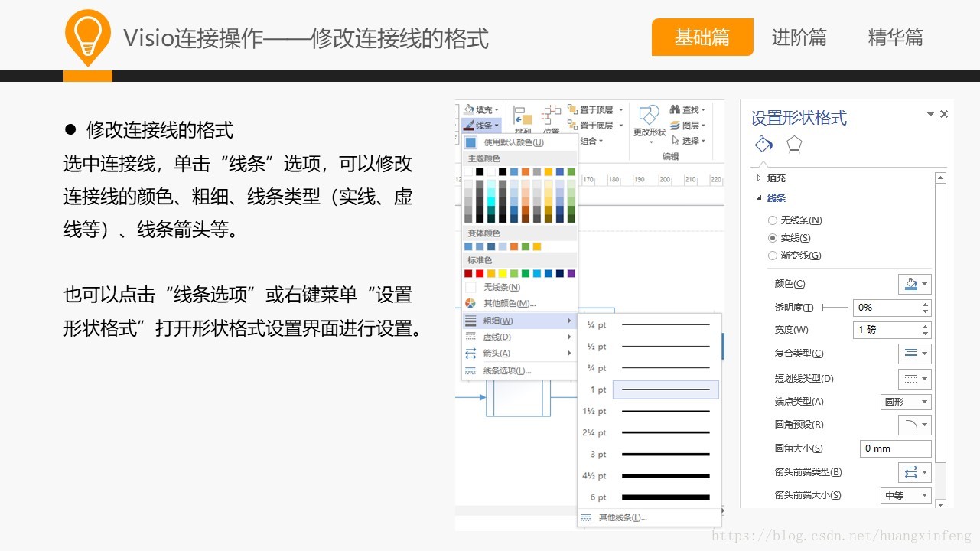Open the 圆角预设(R) rounding preset dropdown
The image size is (980, 551).
[x=915, y=425]
